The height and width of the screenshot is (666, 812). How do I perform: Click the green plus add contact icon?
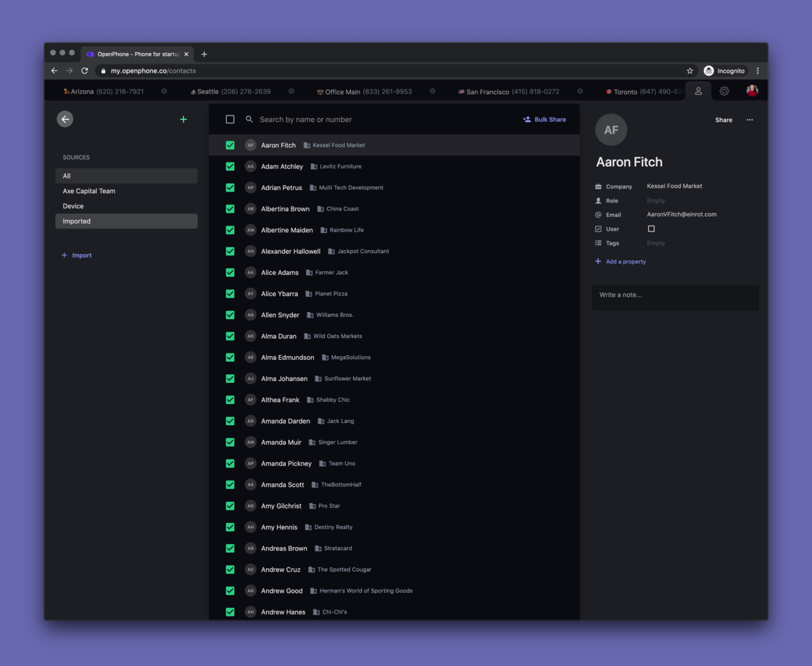(x=183, y=119)
